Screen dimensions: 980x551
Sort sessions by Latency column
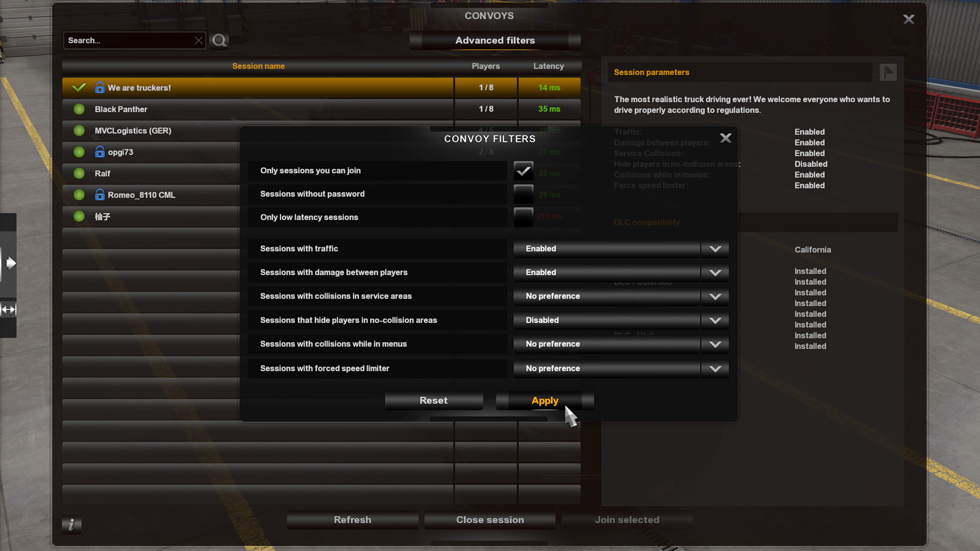(549, 66)
